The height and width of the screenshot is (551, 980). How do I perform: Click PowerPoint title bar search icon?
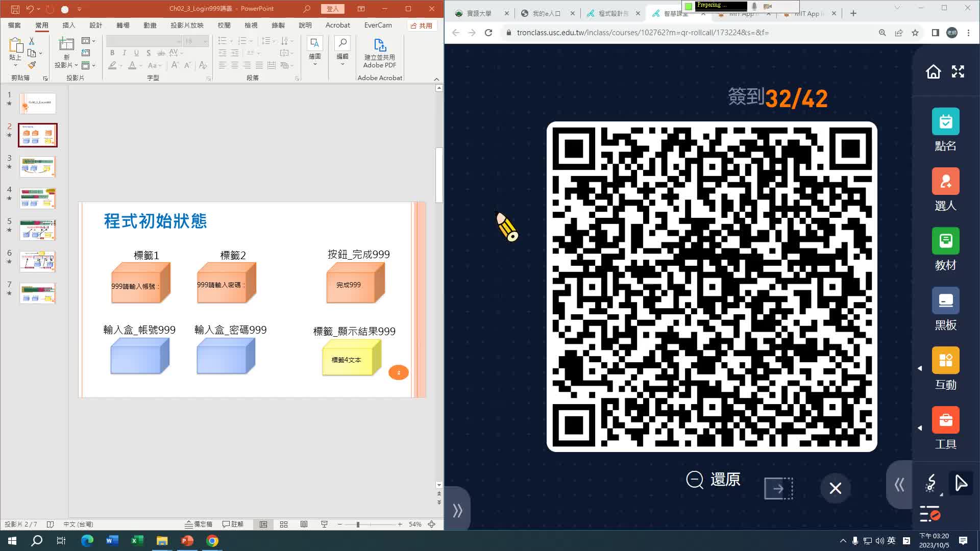(x=307, y=9)
